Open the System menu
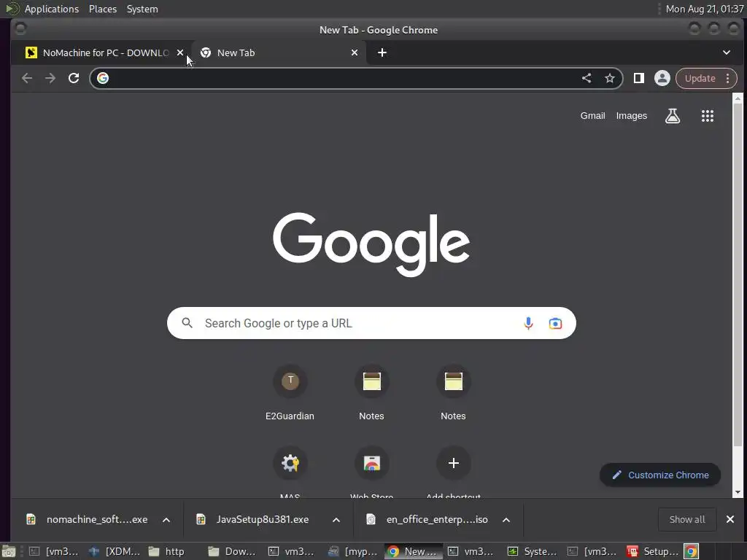Image resolution: width=747 pixels, height=560 pixels. click(142, 9)
